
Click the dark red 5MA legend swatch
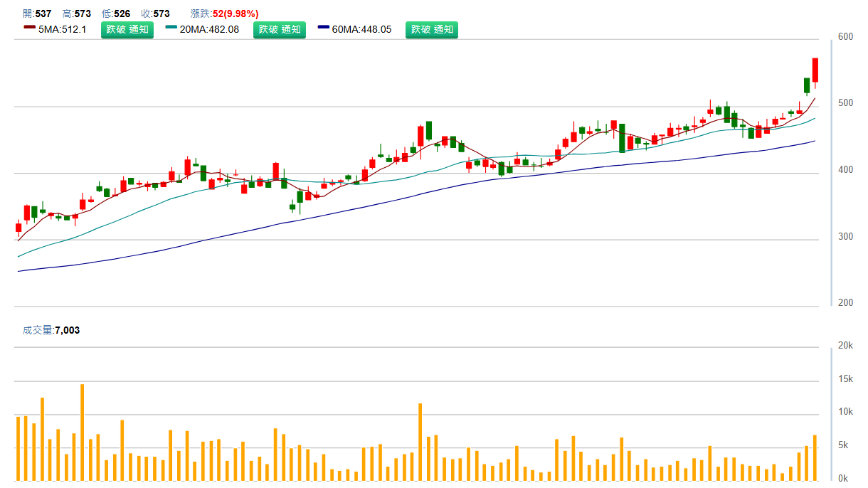click(x=29, y=28)
